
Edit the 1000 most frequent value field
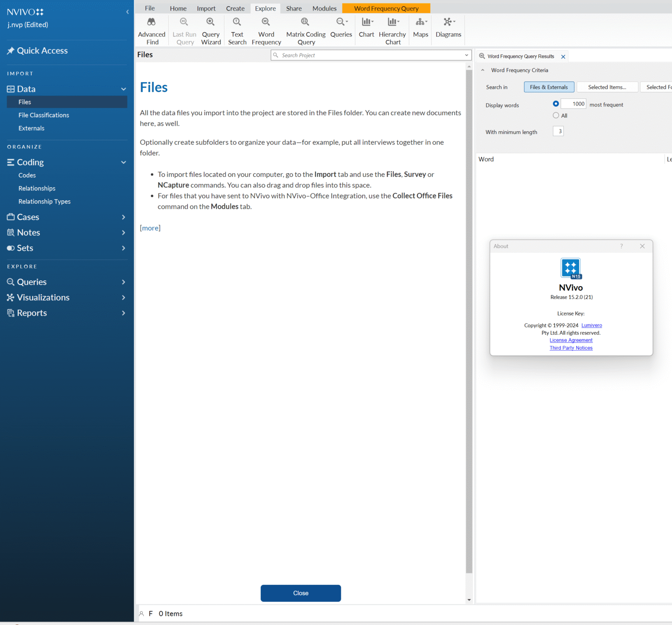click(x=573, y=104)
